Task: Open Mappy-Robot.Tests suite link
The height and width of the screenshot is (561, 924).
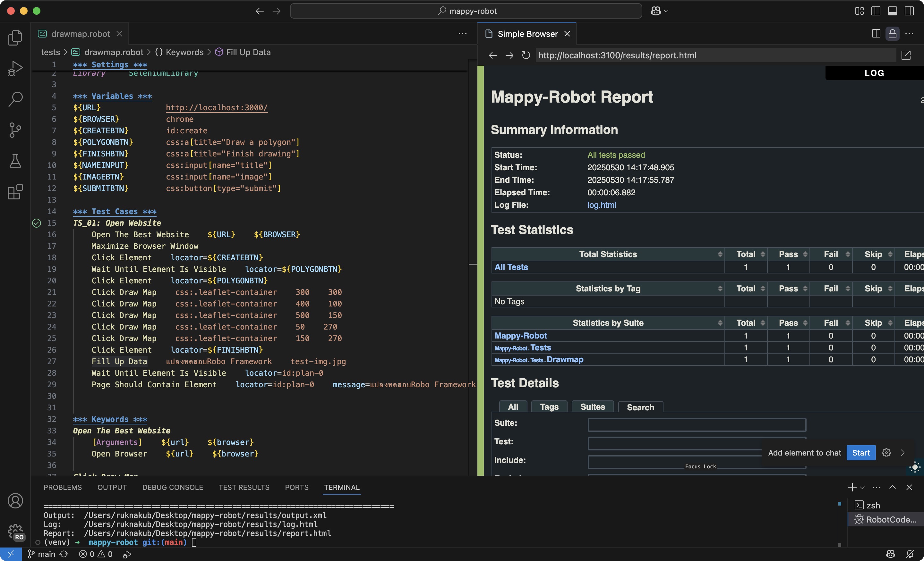Action: pyautogui.click(x=523, y=348)
